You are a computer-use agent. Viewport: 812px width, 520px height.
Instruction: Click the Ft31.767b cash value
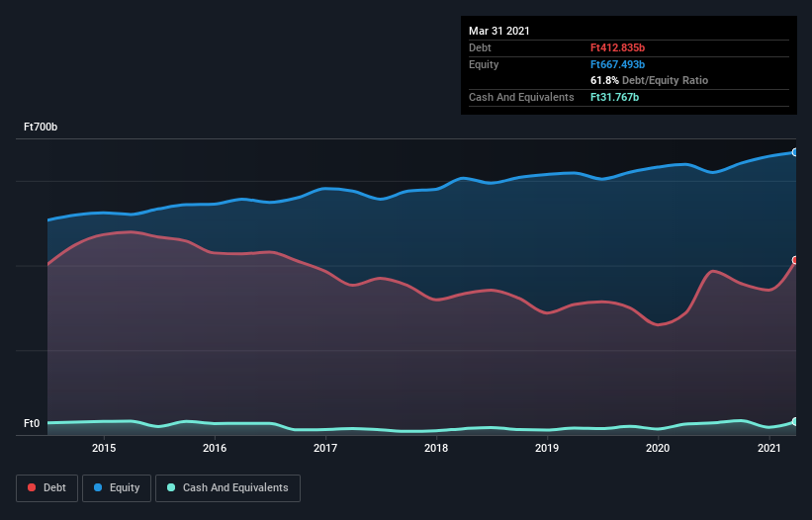tap(615, 97)
